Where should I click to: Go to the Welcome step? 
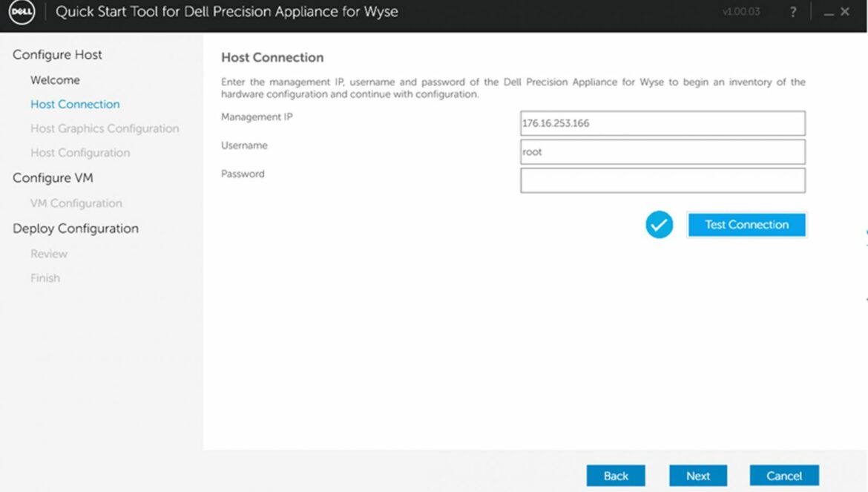pyautogui.click(x=55, y=80)
